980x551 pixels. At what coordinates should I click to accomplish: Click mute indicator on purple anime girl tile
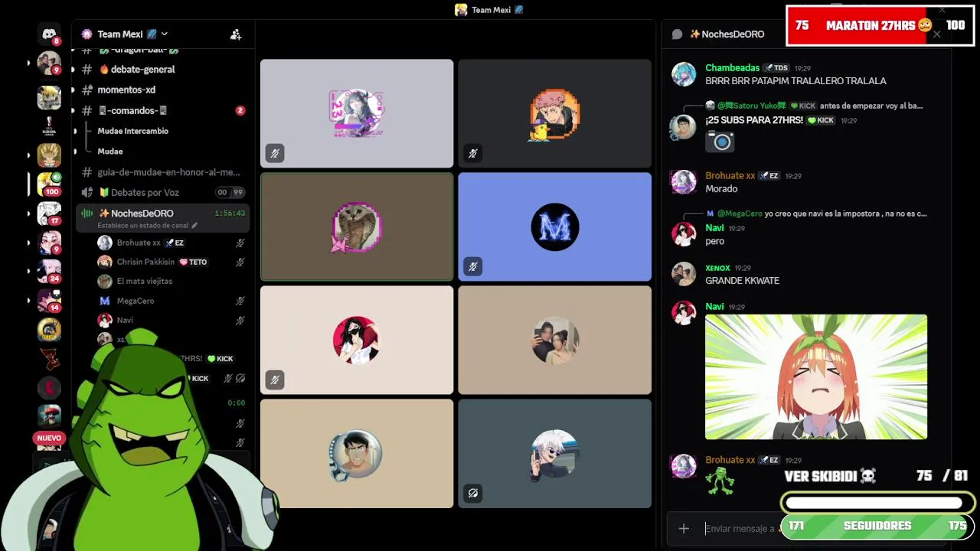(274, 153)
